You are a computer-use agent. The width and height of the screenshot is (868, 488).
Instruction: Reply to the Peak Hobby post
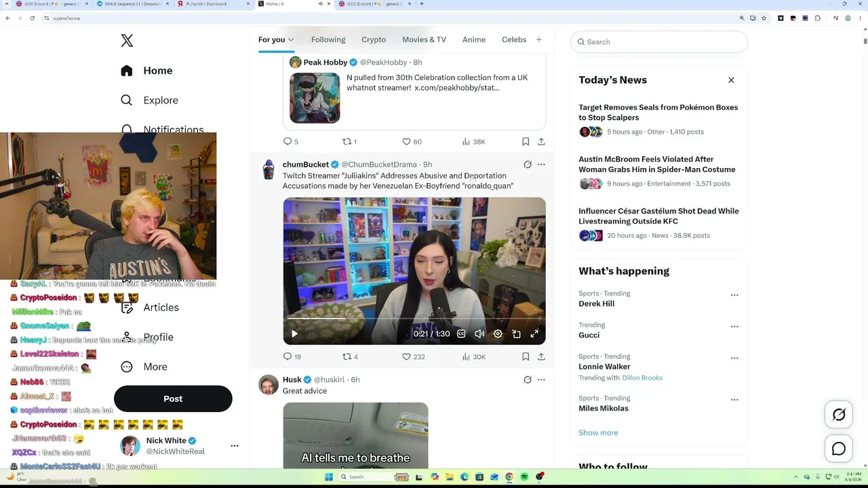click(291, 142)
